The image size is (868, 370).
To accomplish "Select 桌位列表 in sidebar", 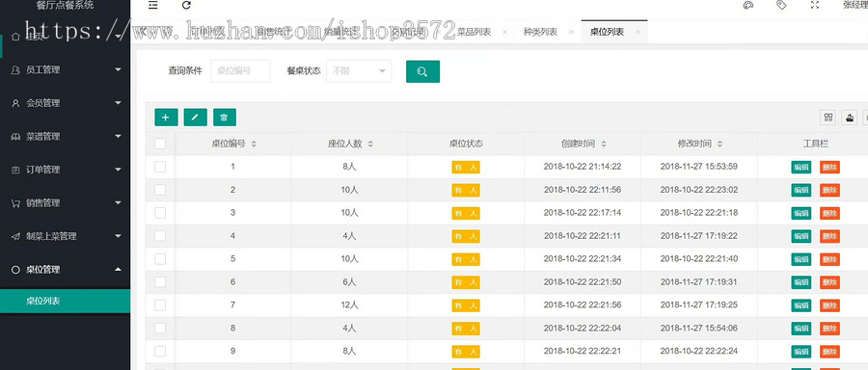I will coord(66,301).
